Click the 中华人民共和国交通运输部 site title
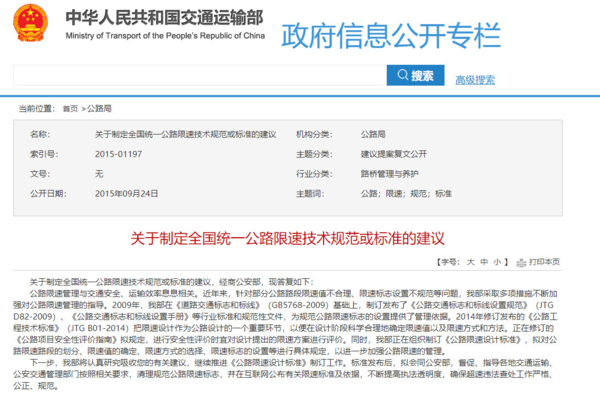The width and height of the screenshot is (600, 398). pos(165,18)
